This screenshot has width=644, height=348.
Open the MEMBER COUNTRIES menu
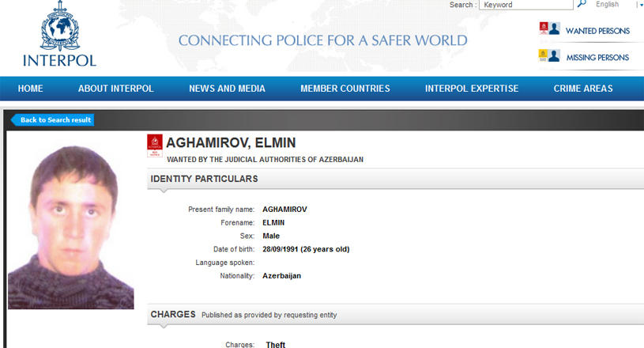(345, 89)
